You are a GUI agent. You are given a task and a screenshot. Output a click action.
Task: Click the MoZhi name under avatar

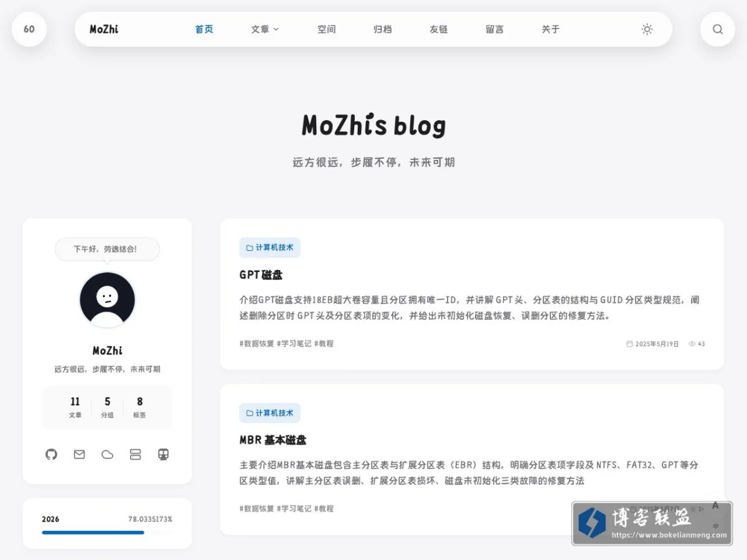click(107, 351)
